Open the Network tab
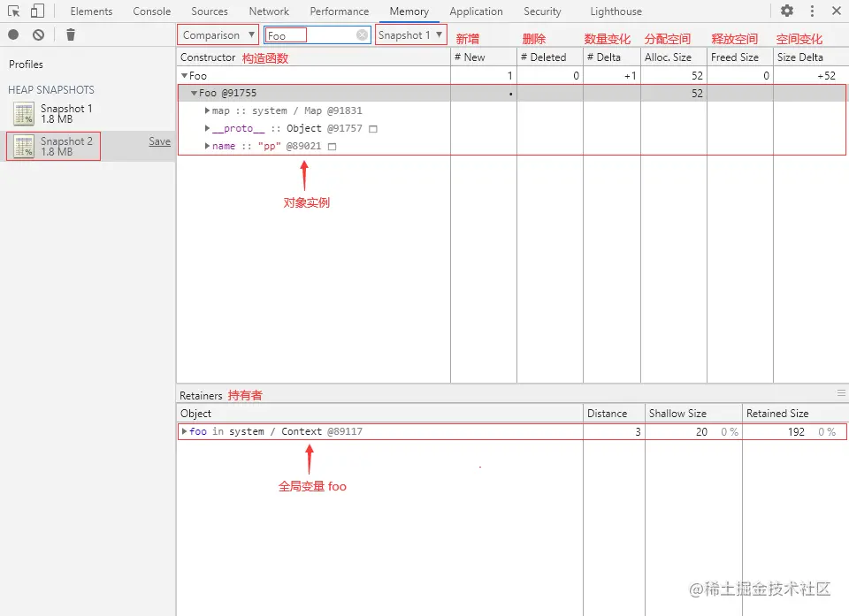This screenshot has height=616, width=849. (x=269, y=11)
